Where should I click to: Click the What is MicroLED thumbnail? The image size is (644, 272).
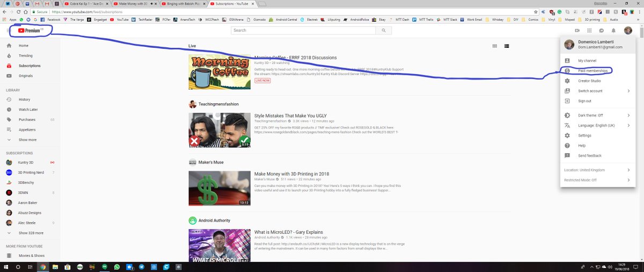point(220,246)
